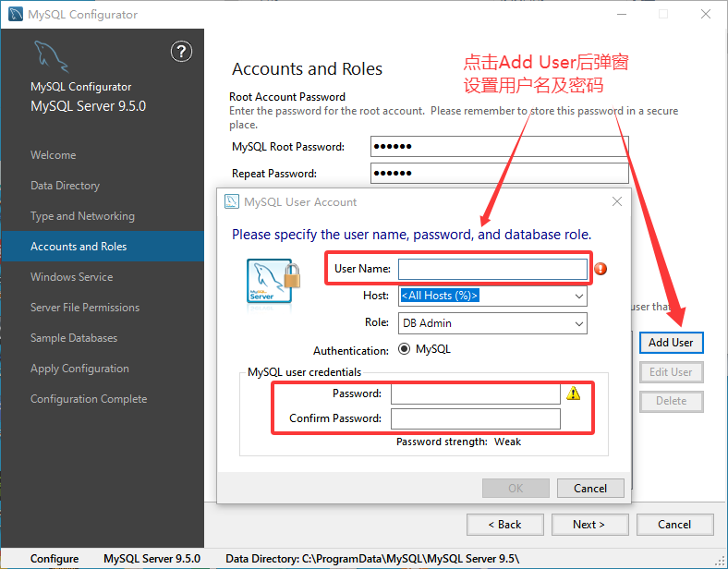This screenshot has height=569, width=728.
Task: Open the Role dropdown showing DB Admin
Action: pos(579,323)
